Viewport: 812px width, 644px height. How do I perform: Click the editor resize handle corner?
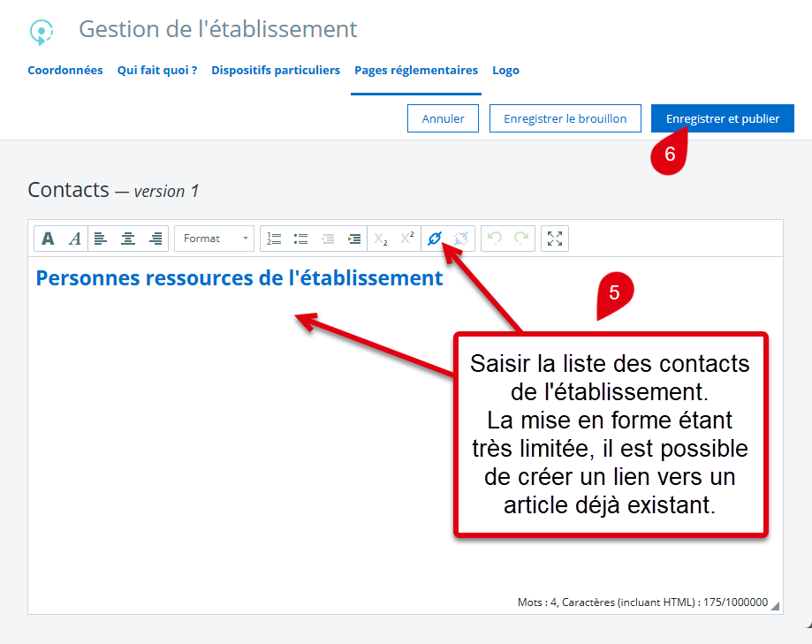click(775, 606)
